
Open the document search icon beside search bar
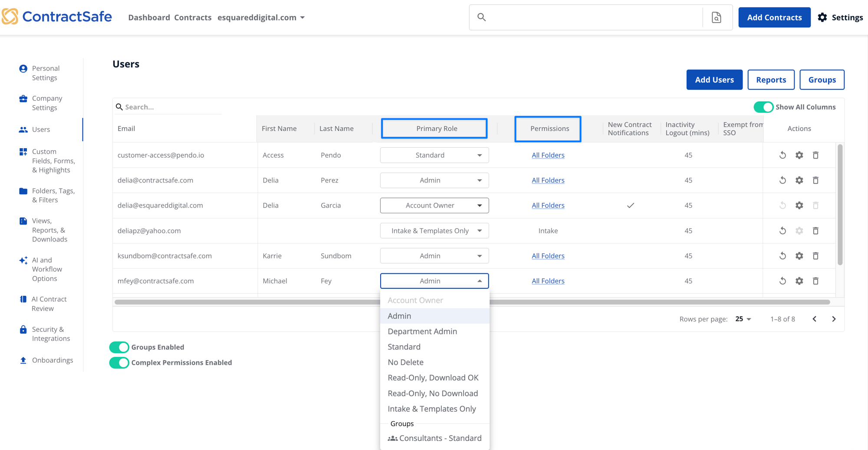click(x=717, y=17)
